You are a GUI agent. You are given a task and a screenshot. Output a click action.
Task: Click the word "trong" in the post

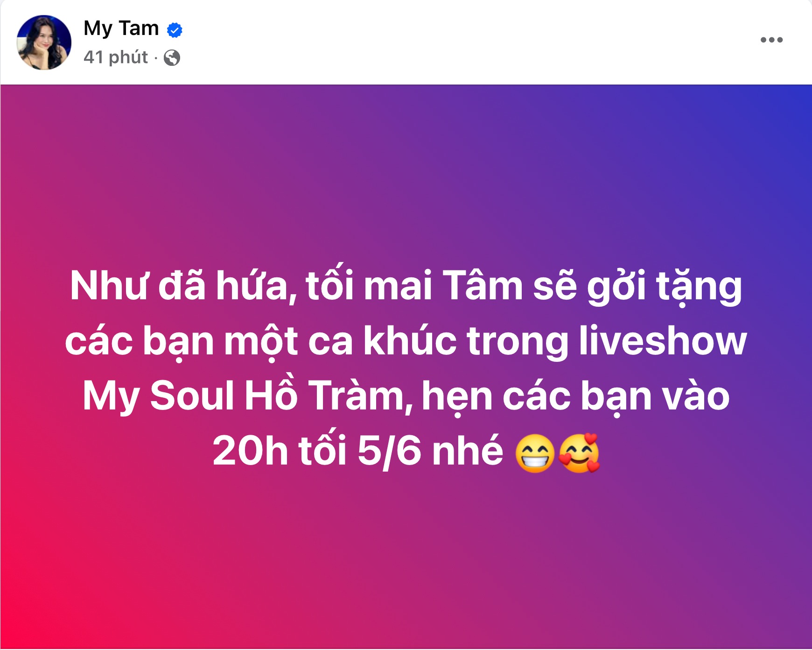(518, 343)
